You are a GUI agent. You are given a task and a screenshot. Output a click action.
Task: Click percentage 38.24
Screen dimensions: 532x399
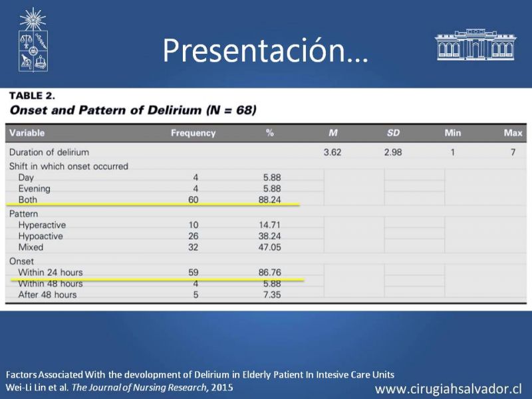(x=270, y=236)
